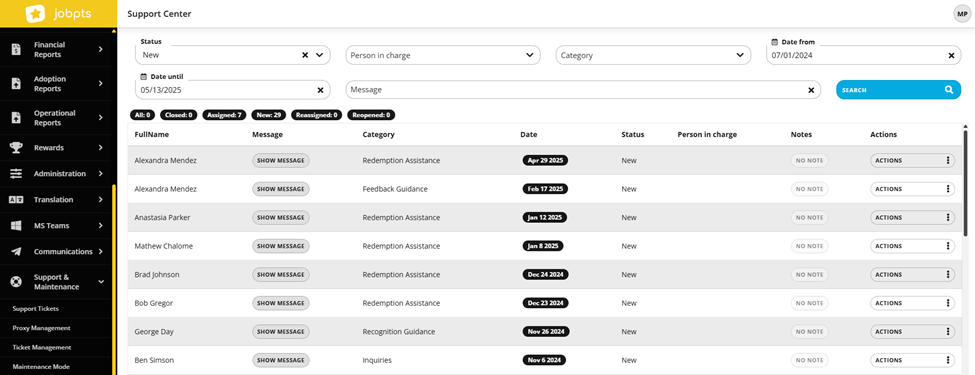Viewport: 975px width, 375px height.
Task: Click the Support & Maintenance lifebuoy icon
Action: tap(16, 282)
